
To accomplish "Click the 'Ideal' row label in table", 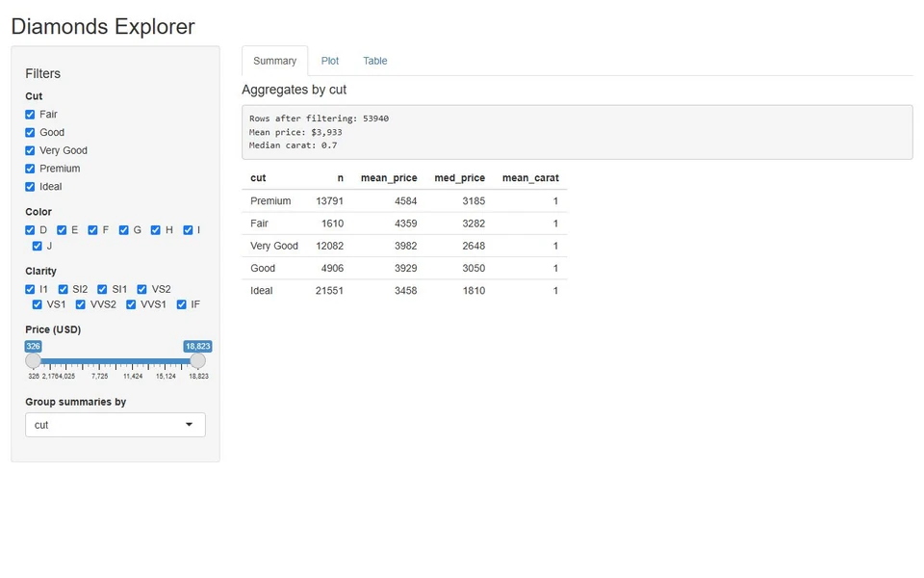I will click(262, 291).
